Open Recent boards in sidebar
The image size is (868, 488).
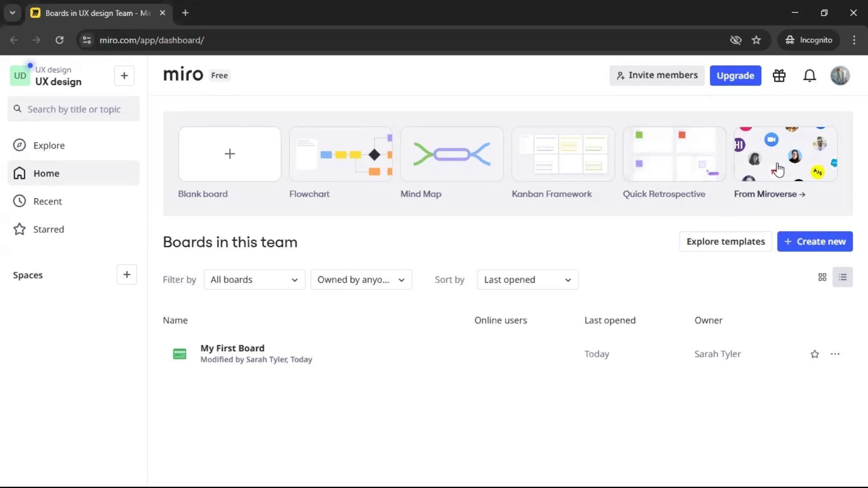47,202
